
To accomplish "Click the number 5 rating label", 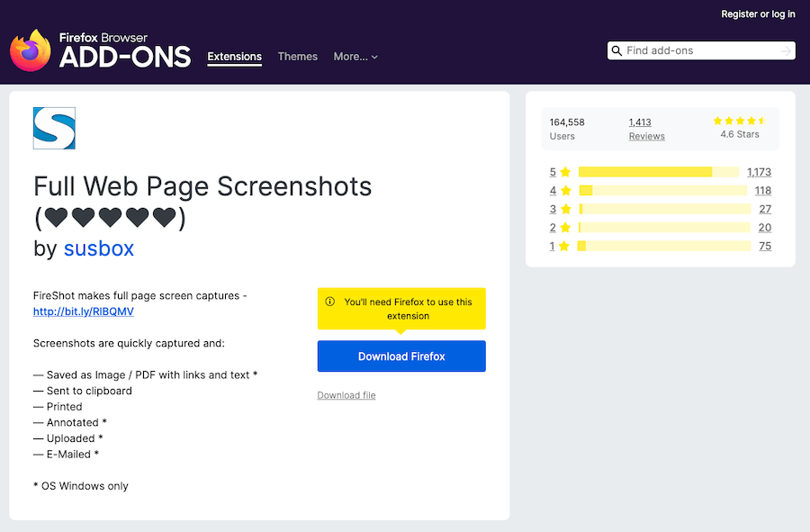I will point(553,172).
